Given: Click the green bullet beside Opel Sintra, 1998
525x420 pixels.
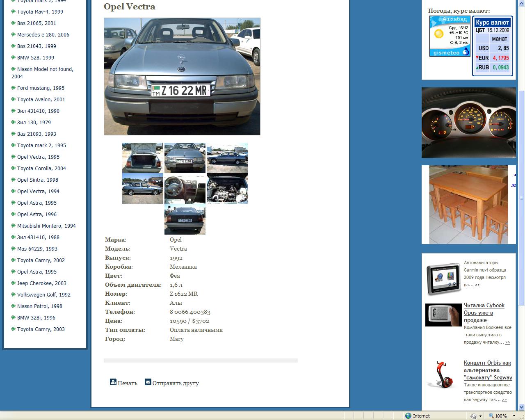Looking at the screenshot, I should click(14, 180).
